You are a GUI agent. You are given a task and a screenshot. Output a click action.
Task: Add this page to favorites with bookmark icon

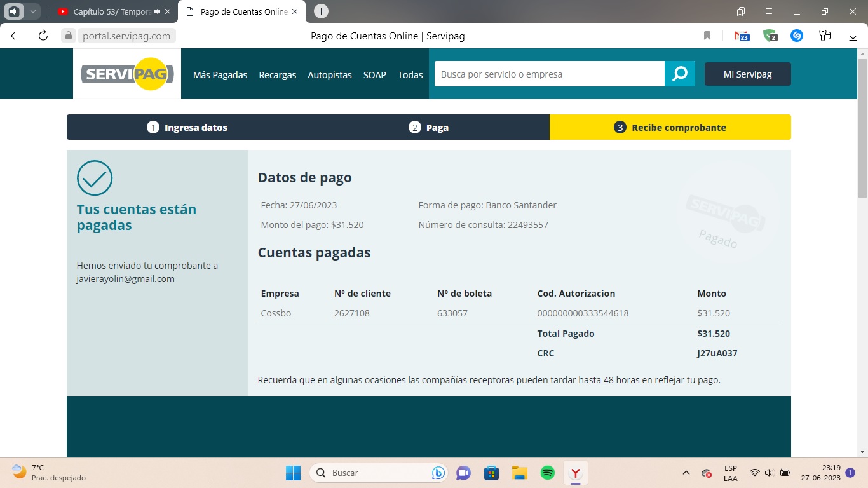coord(707,36)
